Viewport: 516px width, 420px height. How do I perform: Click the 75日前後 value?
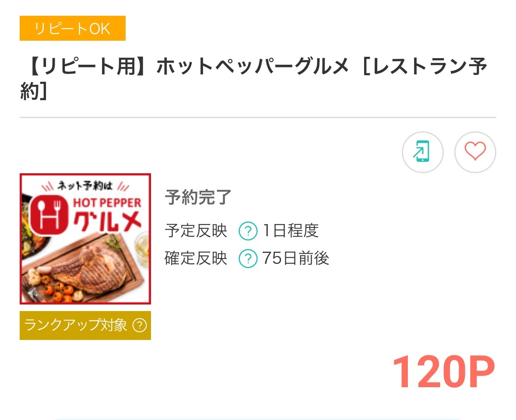296,259
